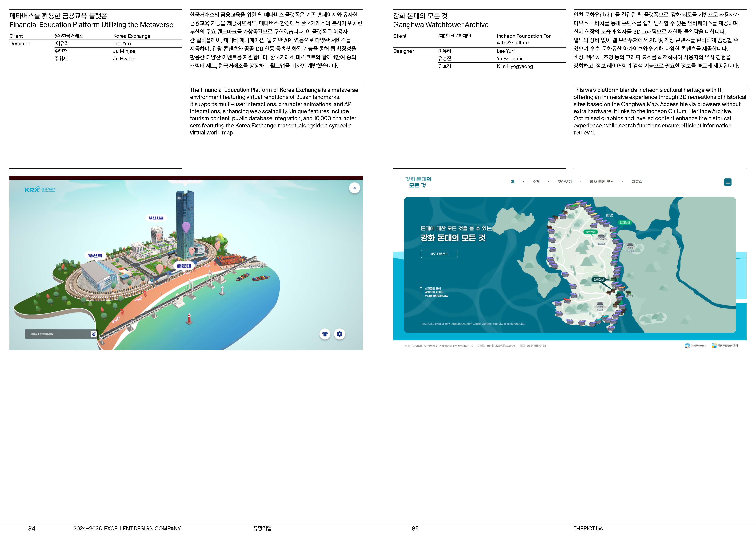Image resolution: width=756 pixels, height=539 pixels.
Task: Select the 홈 navigation menu item
Action: pyautogui.click(x=512, y=182)
